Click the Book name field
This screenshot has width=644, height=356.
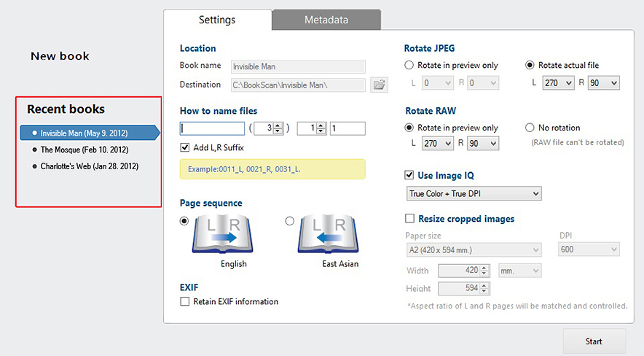point(298,66)
